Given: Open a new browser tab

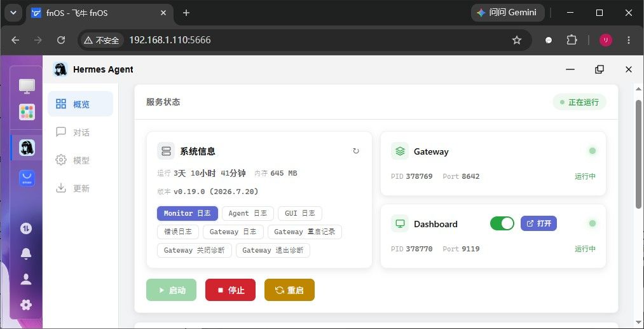Looking at the screenshot, I should [186, 13].
